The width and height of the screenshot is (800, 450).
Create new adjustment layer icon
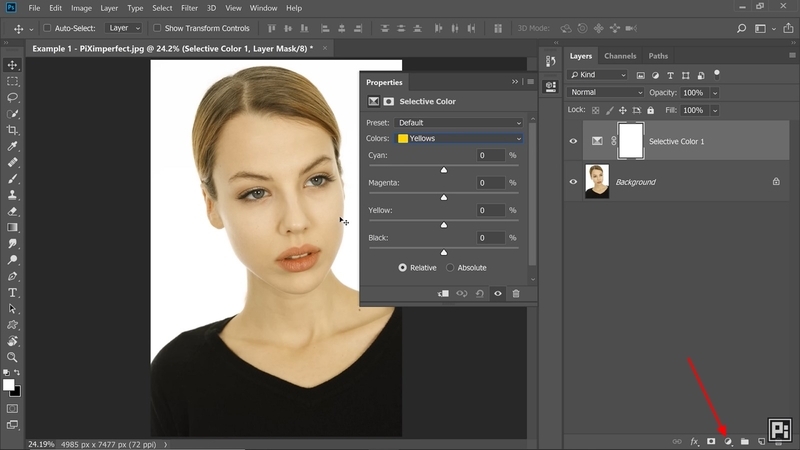coord(728,441)
